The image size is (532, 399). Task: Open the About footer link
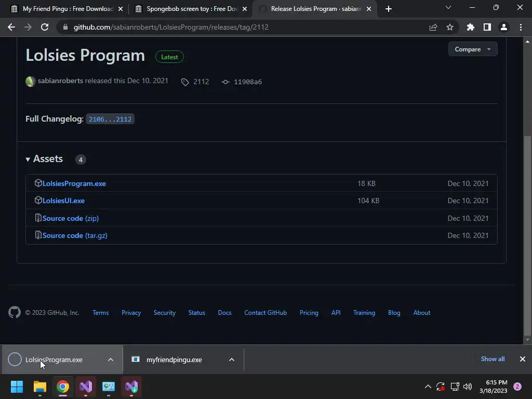422,313
